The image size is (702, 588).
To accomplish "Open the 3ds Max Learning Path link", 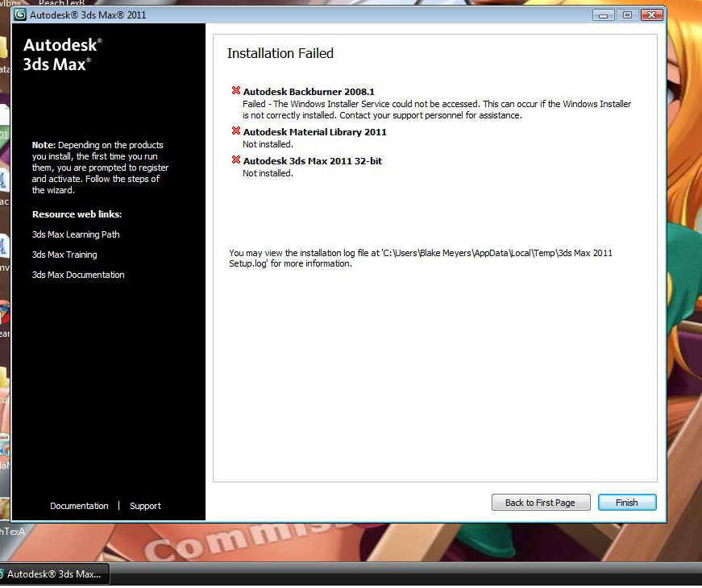I will [75, 234].
